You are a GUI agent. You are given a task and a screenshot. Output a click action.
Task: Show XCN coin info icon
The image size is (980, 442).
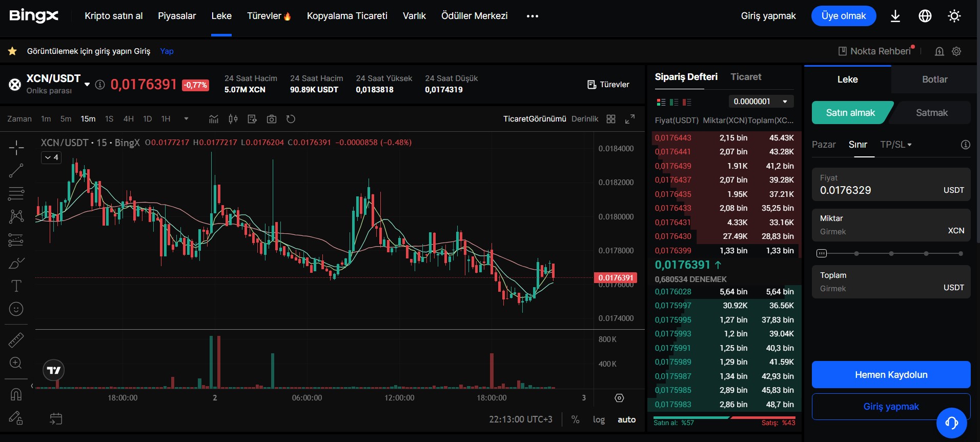100,85
